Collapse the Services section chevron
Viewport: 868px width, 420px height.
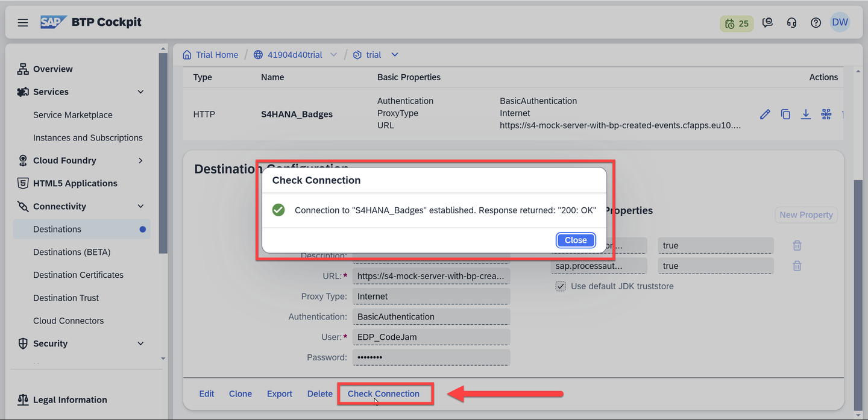pos(140,92)
